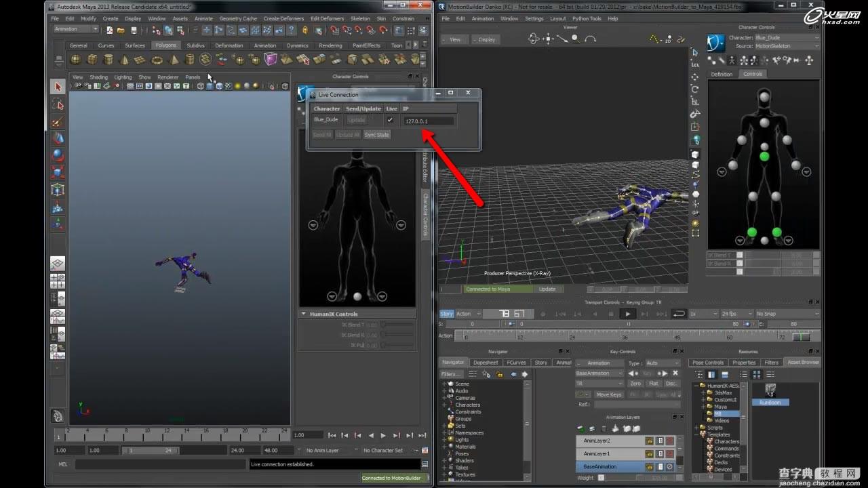Click the Zero button in Key Controls

pos(635,384)
